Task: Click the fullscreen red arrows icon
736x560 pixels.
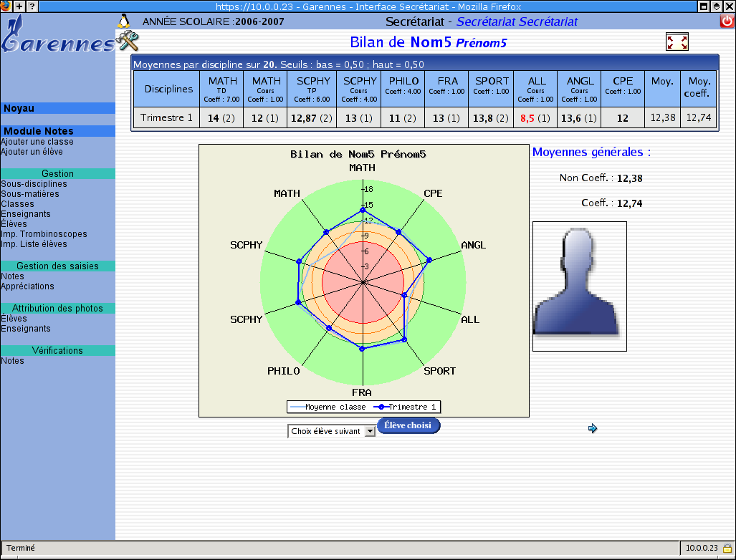Action: click(x=677, y=42)
